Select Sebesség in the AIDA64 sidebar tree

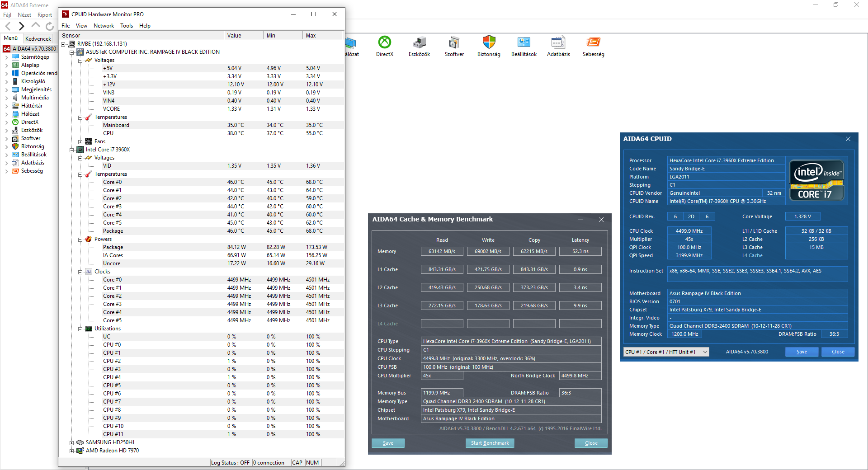point(32,171)
